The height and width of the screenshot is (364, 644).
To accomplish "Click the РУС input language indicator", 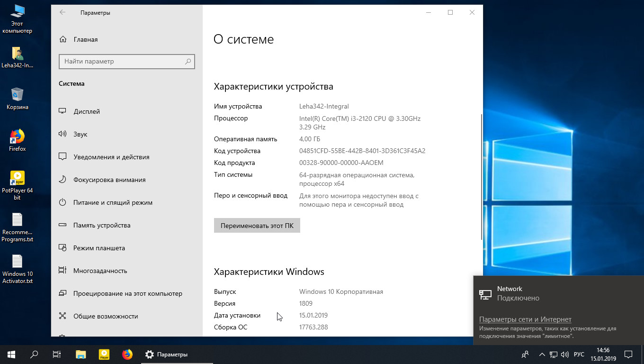I will coord(579,355).
